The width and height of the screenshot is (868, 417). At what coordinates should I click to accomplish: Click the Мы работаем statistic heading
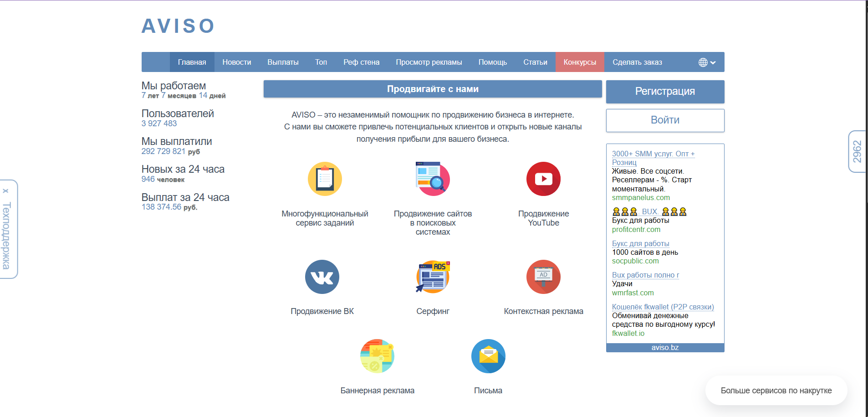pos(174,86)
